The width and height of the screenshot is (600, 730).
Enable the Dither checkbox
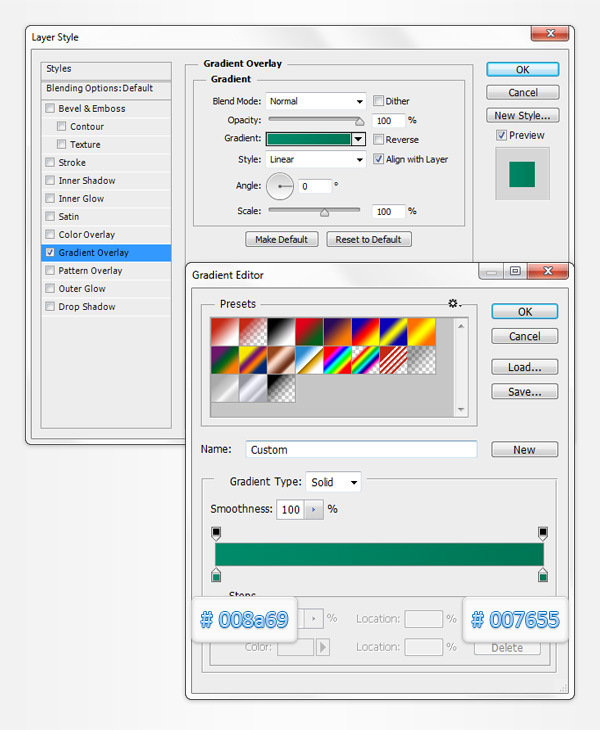(x=379, y=101)
